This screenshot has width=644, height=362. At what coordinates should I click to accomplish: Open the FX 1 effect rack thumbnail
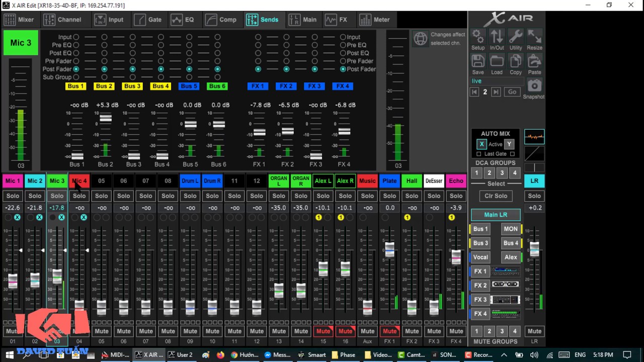(506, 271)
